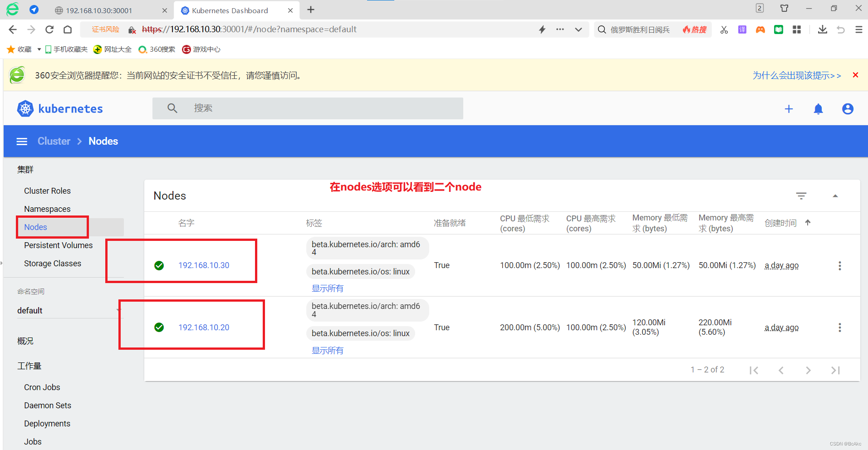Click the certificate warning explanation link
Screen dimensions: 868x450
click(x=797, y=75)
